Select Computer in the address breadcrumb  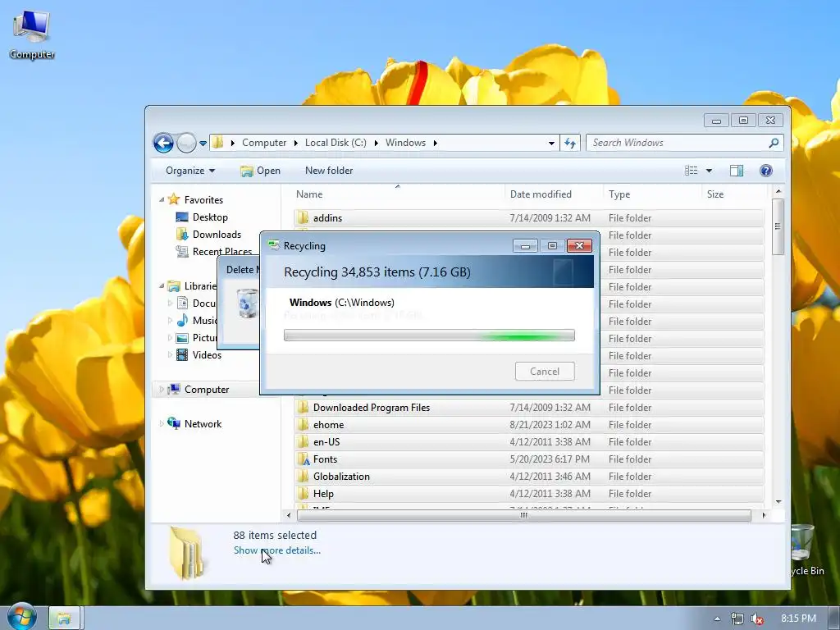[264, 143]
